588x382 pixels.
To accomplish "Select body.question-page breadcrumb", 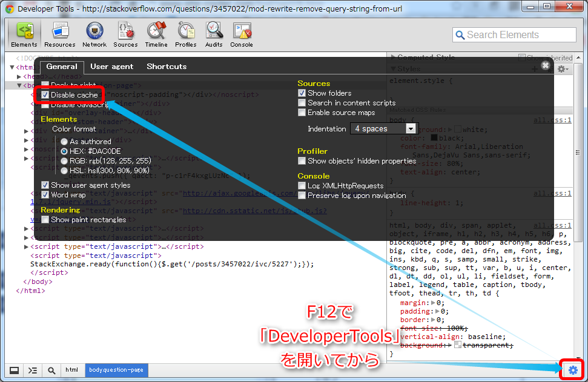I will (116, 370).
